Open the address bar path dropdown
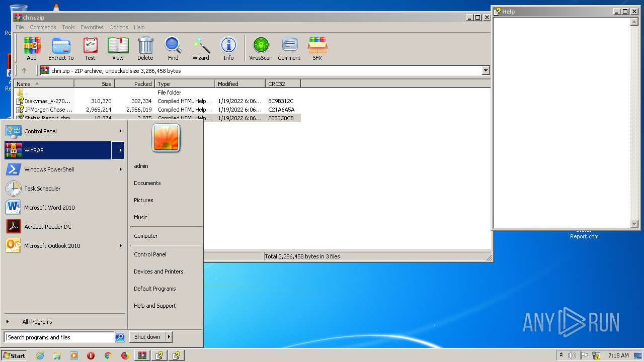The image size is (644, 362). tap(486, 71)
